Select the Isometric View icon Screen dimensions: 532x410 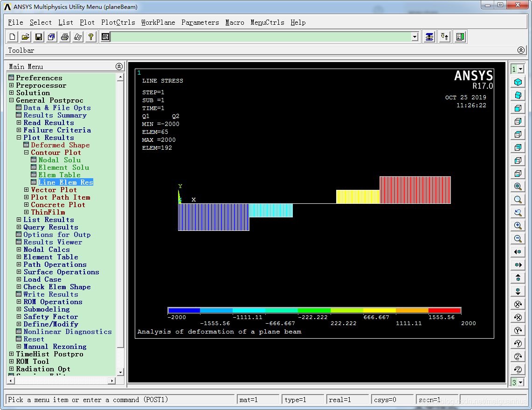518,82
